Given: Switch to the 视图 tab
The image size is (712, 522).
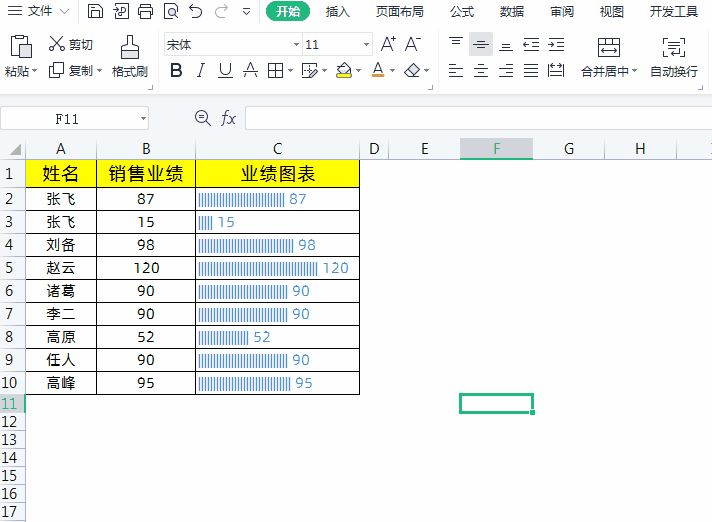Looking at the screenshot, I should point(611,11).
